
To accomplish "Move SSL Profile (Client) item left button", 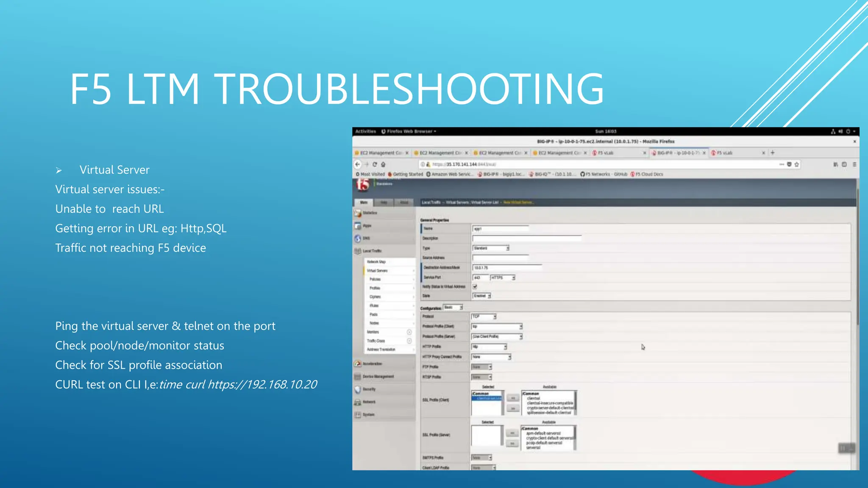I will click(513, 398).
